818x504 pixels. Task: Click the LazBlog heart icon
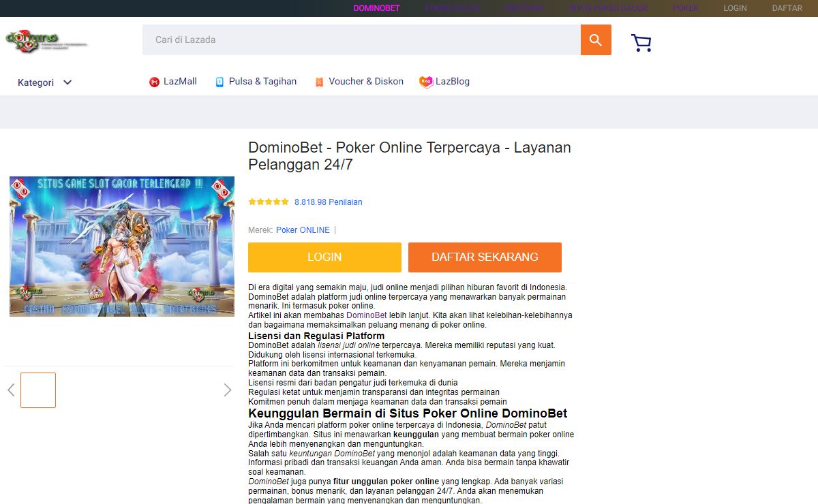click(x=426, y=82)
